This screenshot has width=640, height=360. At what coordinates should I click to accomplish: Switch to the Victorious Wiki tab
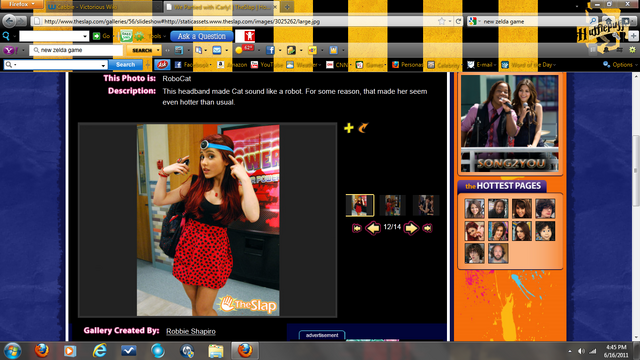102,7
